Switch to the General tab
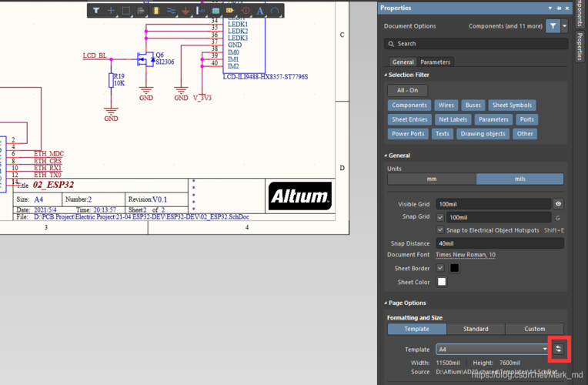The height and width of the screenshot is (385, 588). coord(403,62)
